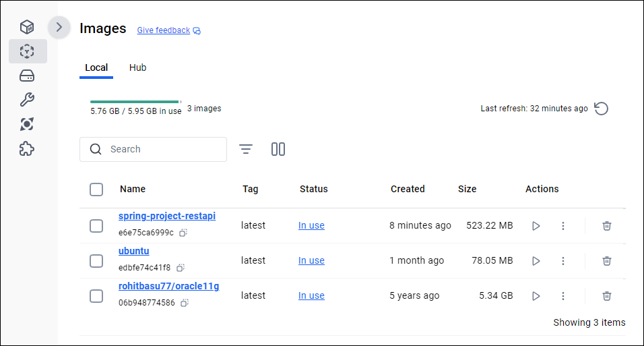Screen dimensions: 644x346
Task: Click the 1 month ago cell
Action: pos(416,260)
